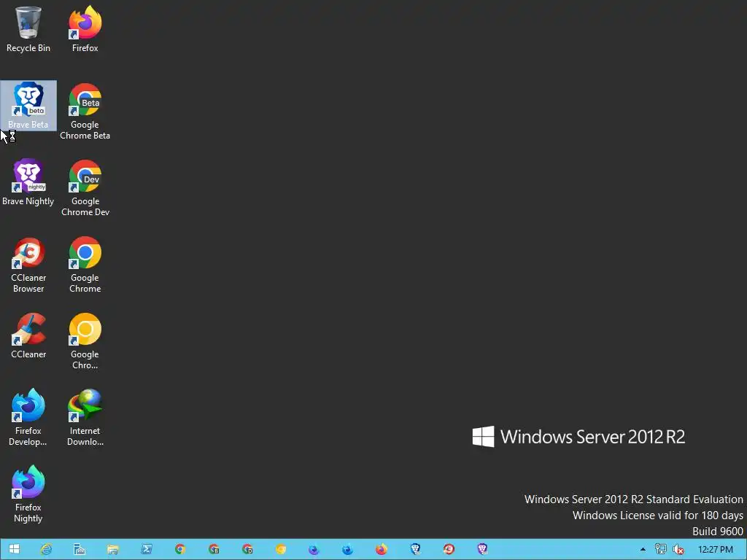Viewport: 747px width, 560px height.
Task: Select the Firefox desktop shortcut
Action: 85,29
